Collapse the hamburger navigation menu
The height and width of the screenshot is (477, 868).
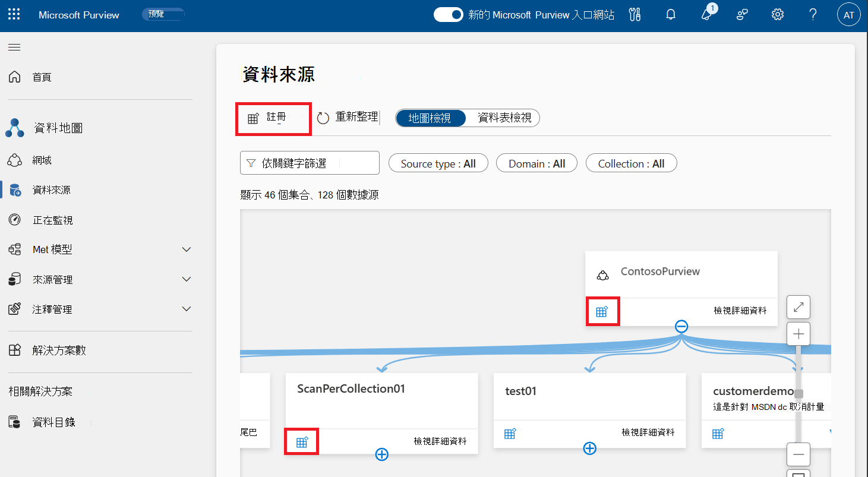point(14,47)
